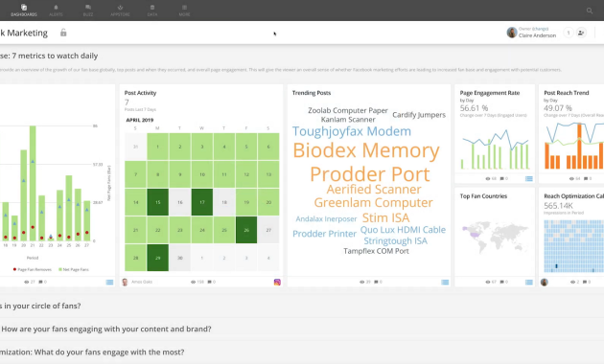Image resolution: width=604 pixels, height=364 pixels.
Task: Open the Top Fan Countries map thumbnail
Action: [495, 238]
